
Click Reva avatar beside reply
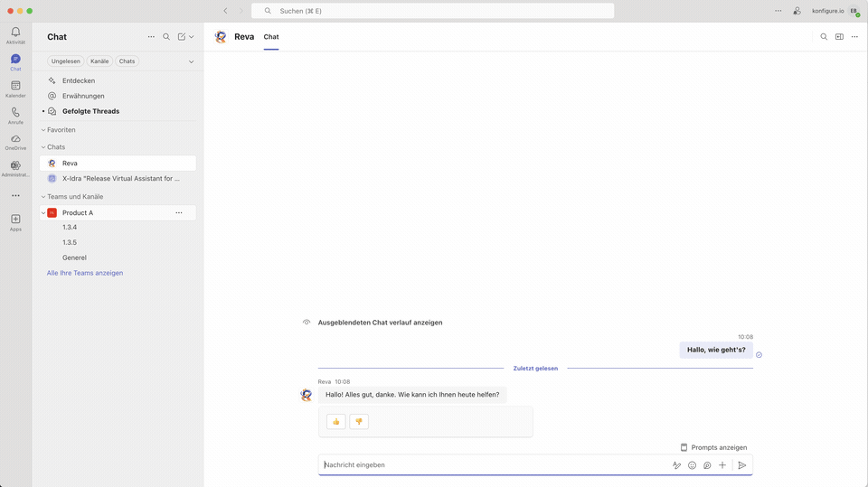(307, 395)
